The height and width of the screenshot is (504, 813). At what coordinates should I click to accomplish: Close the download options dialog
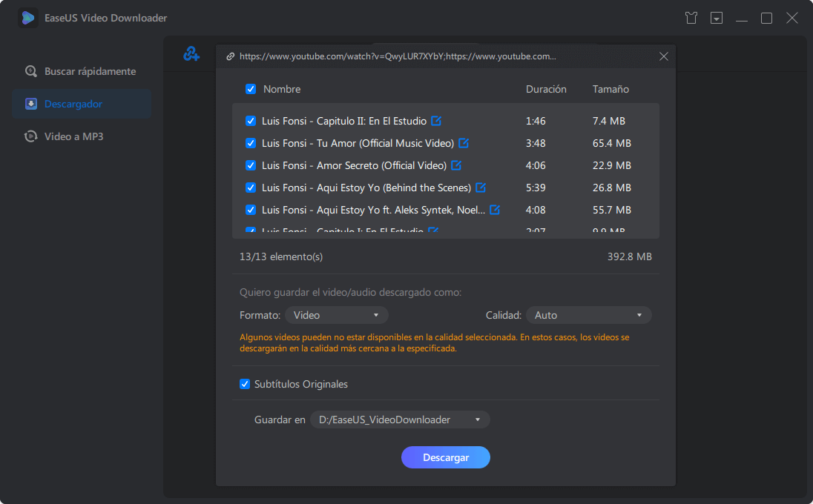[664, 56]
